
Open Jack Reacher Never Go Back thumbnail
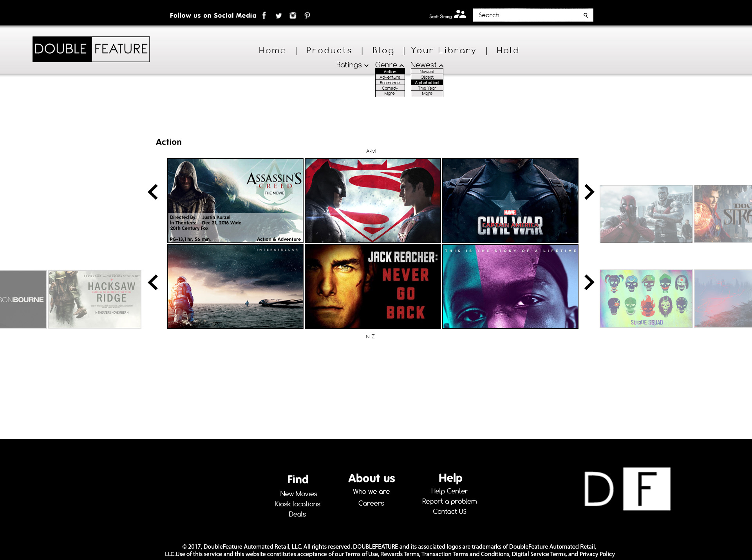point(373,286)
